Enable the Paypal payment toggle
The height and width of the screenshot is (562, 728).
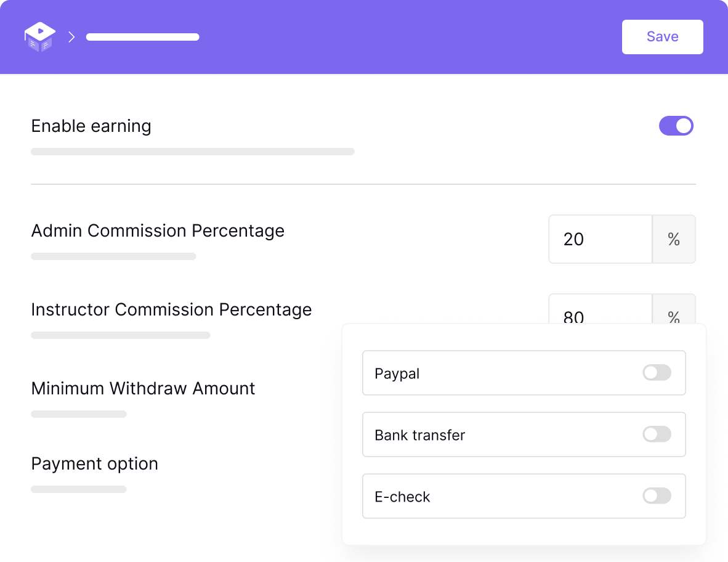tap(657, 373)
